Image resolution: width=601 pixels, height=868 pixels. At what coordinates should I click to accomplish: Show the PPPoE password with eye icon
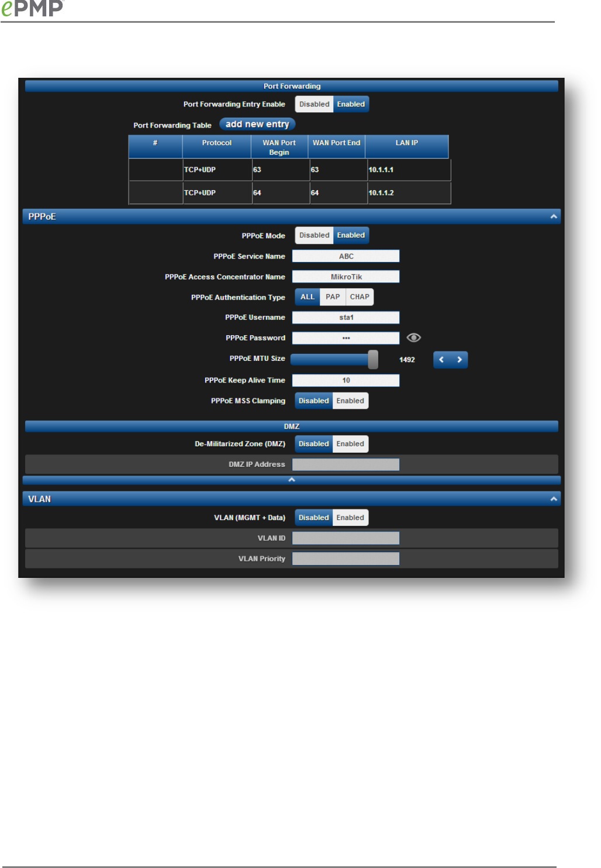pyautogui.click(x=413, y=337)
